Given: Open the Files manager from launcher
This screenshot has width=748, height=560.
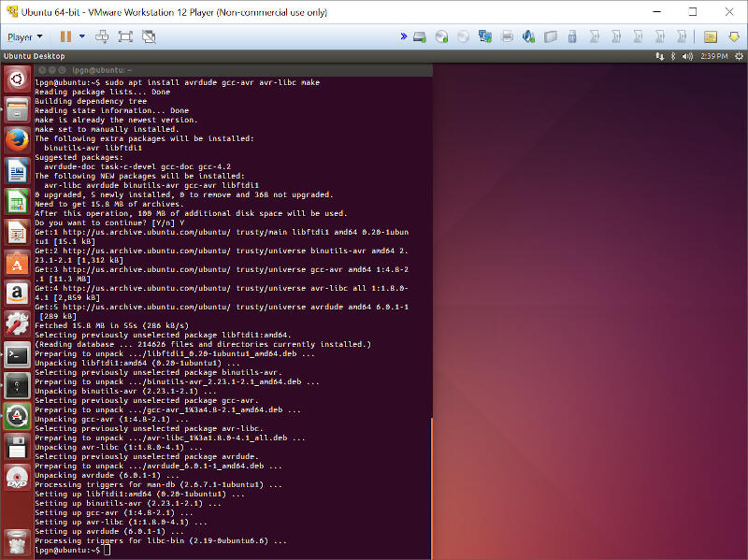Looking at the screenshot, I should [17, 109].
